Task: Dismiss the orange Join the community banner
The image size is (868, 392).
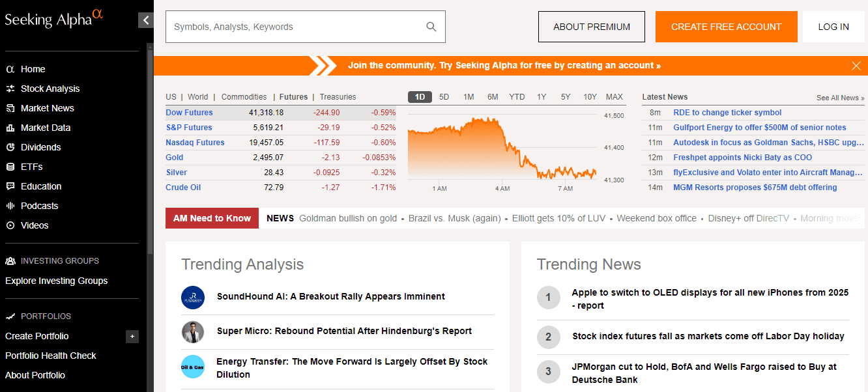Action: coord(856,66)
